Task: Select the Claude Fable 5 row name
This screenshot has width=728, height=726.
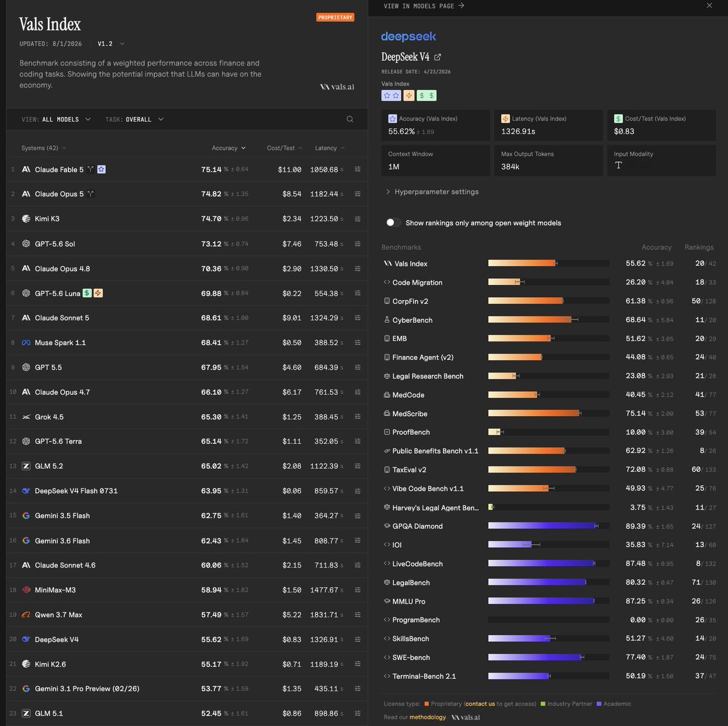Action: [59, 169]
